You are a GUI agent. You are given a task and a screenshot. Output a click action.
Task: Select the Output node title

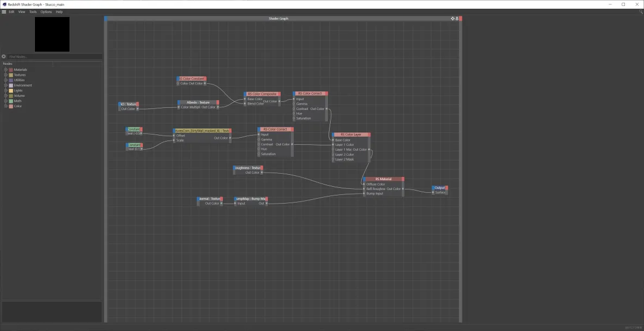(439, 188)
